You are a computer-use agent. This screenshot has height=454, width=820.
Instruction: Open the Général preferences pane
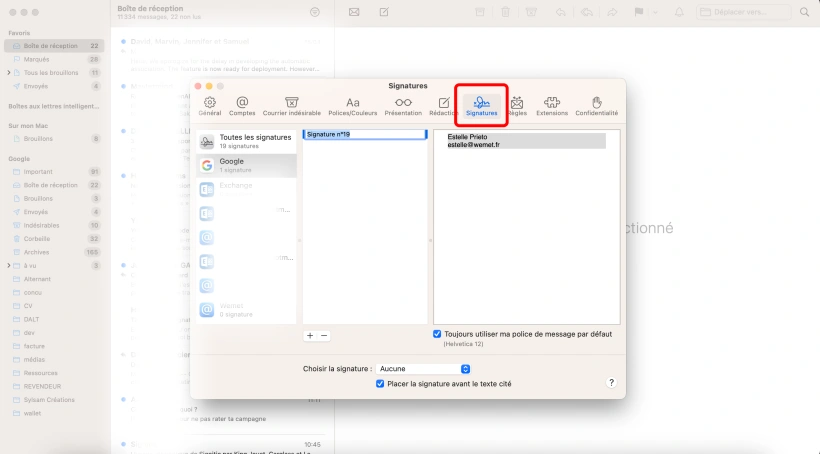pos(210,106)
